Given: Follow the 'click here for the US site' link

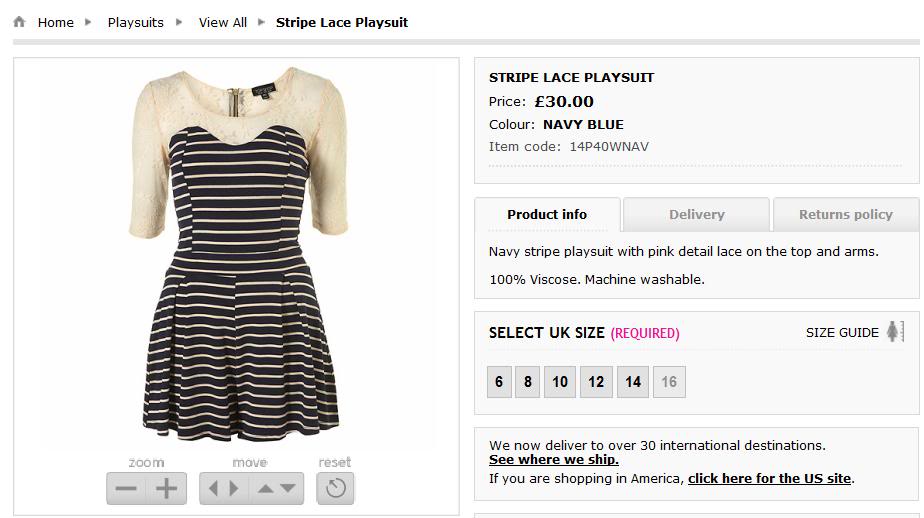Looking at the screenshot, I should pos(769,479).
